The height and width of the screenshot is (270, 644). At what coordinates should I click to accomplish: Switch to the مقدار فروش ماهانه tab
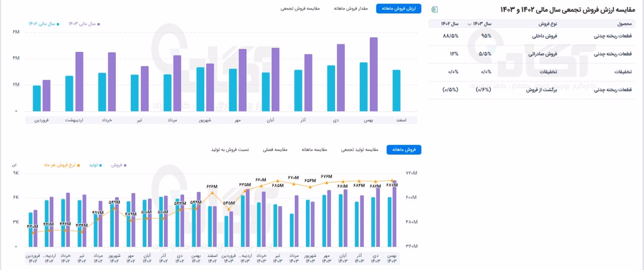[x=351, y=9]
